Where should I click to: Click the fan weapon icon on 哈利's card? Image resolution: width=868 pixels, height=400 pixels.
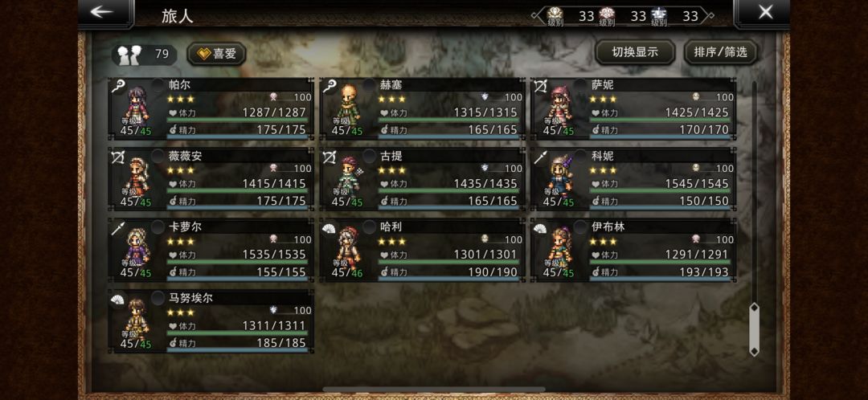[329, 228]
